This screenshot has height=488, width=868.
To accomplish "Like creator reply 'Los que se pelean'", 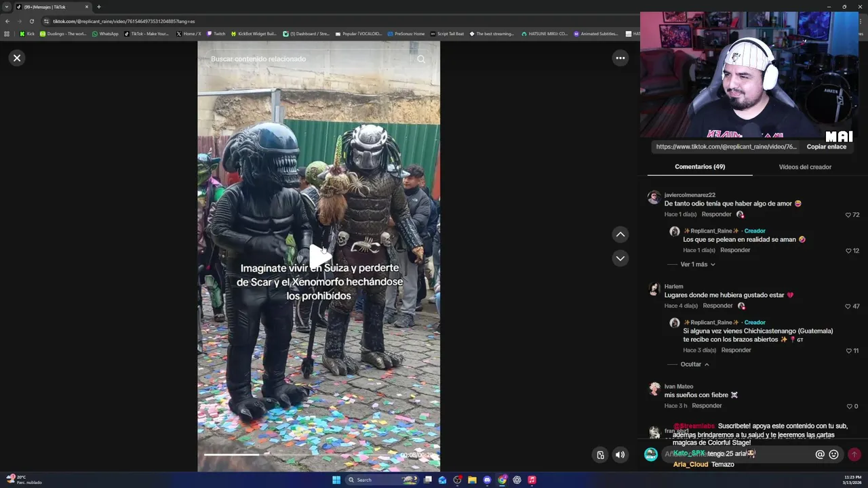I will pyautogui.click(x=848, y=251).
